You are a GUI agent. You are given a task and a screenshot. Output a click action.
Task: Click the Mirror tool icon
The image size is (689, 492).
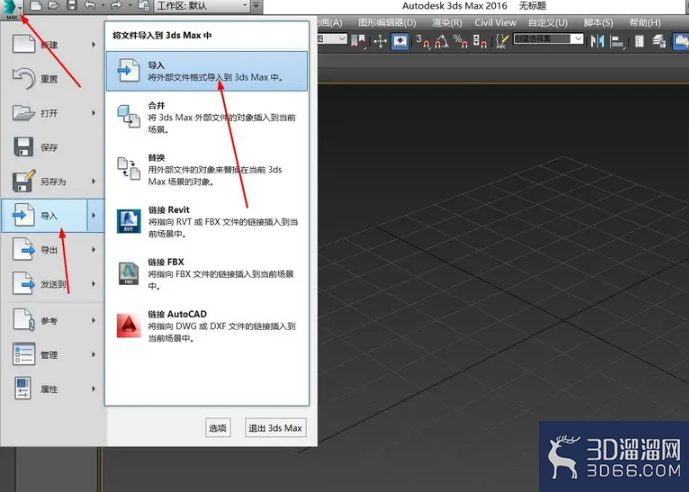pos(597,41)
